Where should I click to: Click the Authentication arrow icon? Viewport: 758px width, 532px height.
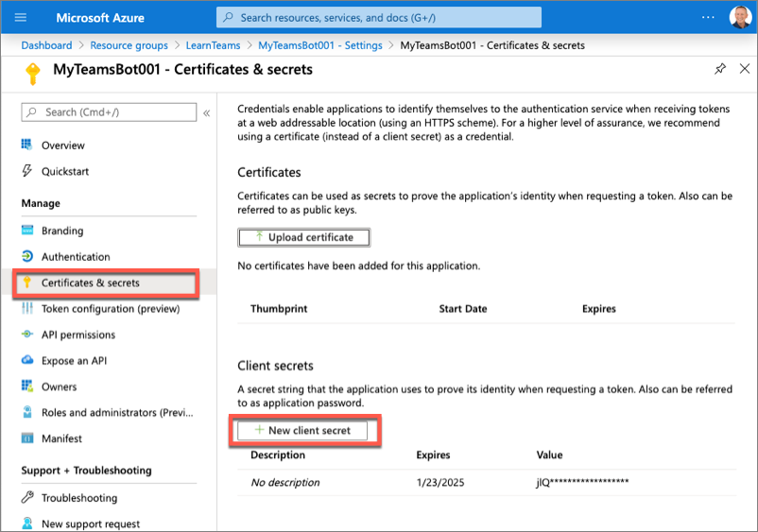[x=27, y=256]
